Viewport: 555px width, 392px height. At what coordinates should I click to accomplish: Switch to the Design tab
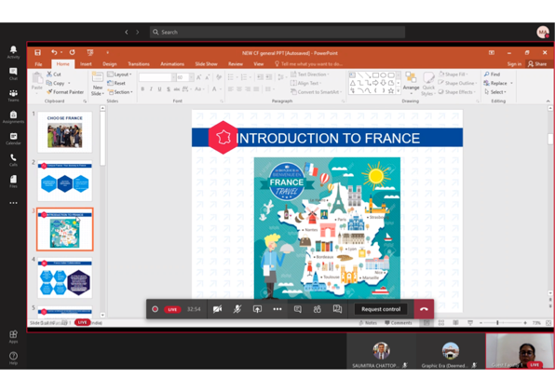109,64
